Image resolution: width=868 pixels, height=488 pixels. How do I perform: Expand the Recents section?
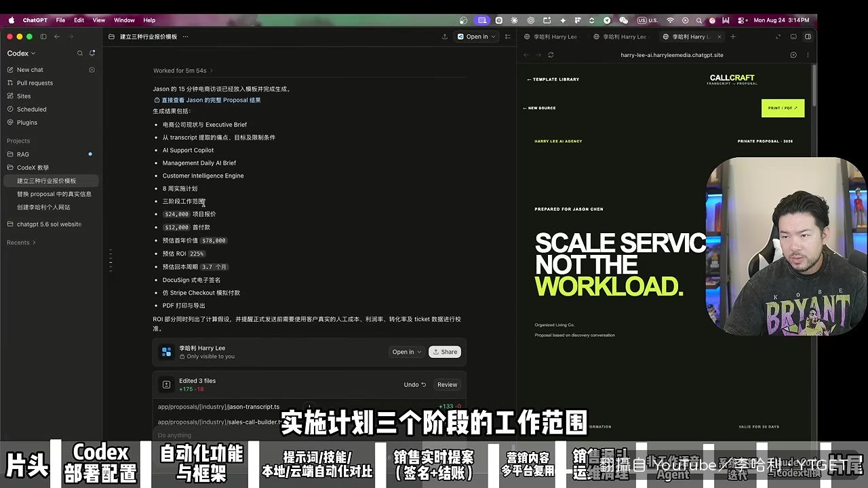pyautogui.click(x=21, y=243)
